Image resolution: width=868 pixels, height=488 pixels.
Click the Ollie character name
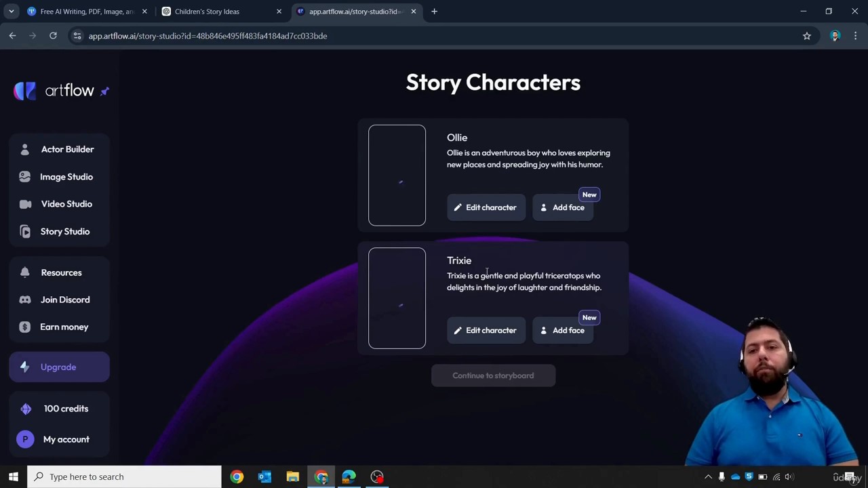click(x=457, y=138)
